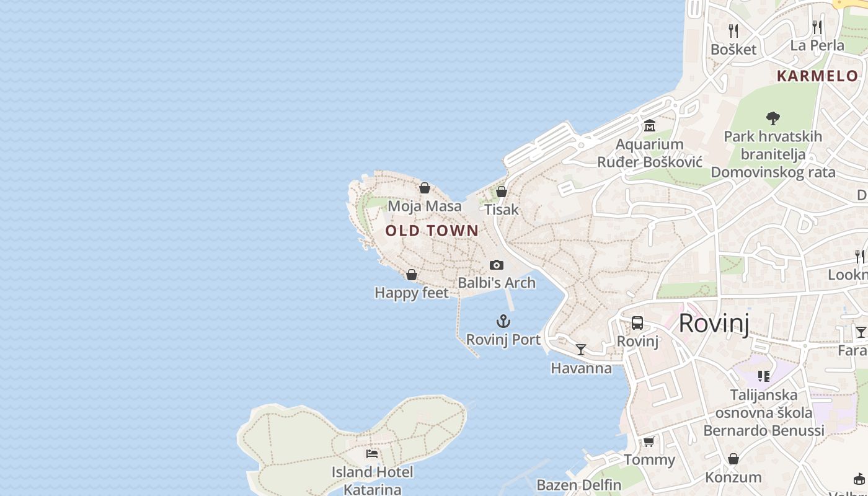Click the Boško restaurant fork icon
The image size is (868, 496).
click(x=733, y=30)
